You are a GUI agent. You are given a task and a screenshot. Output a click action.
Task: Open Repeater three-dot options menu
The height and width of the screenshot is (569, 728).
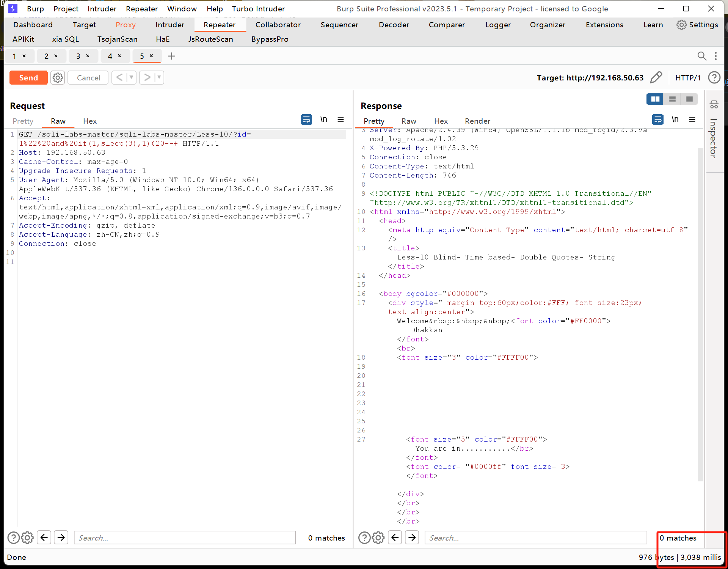point(715,56)
